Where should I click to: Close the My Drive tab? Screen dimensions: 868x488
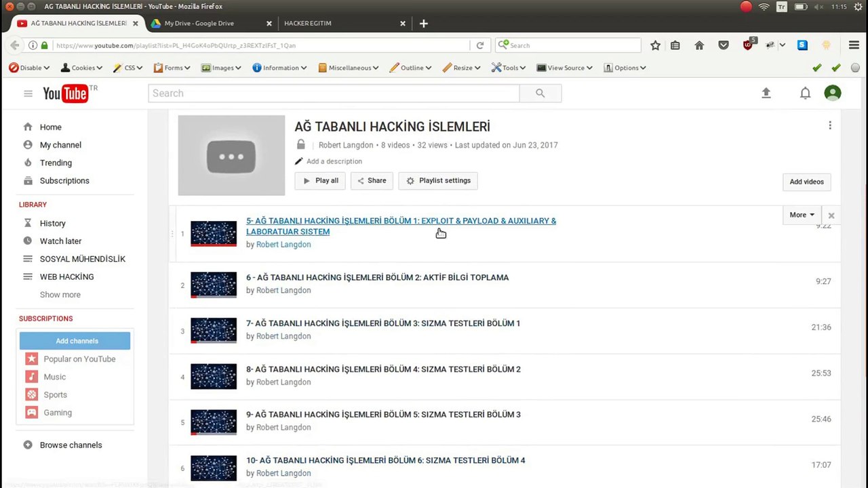click(269, 23)
